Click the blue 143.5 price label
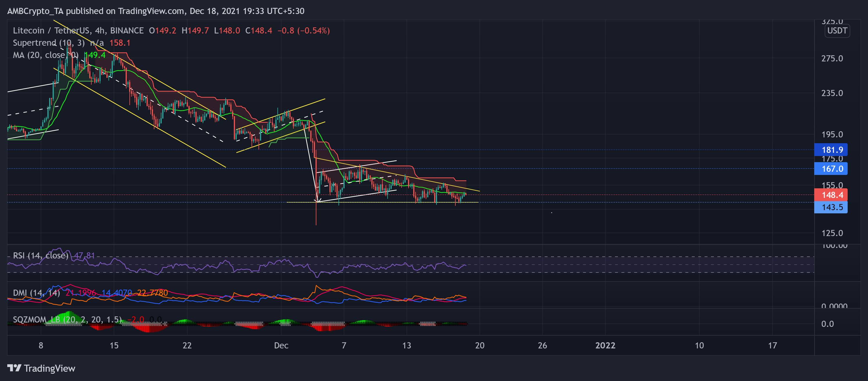This screenshot has height=381, width=868. [830, 207]
